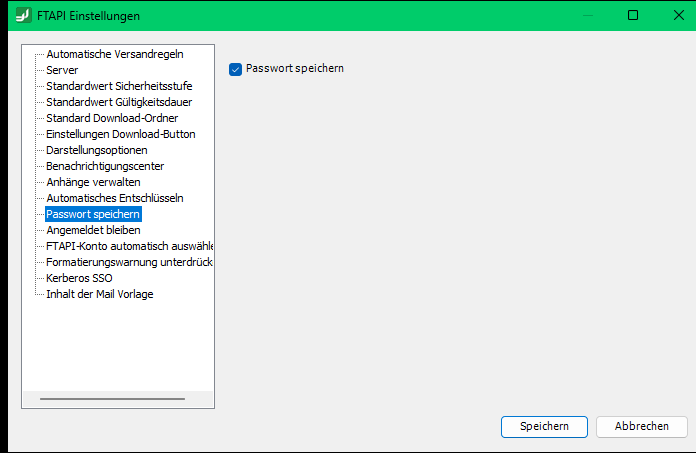Close the FTAPI Einstellungen window
The height and width of the screenshot is (453, 696).
point(678,15)
